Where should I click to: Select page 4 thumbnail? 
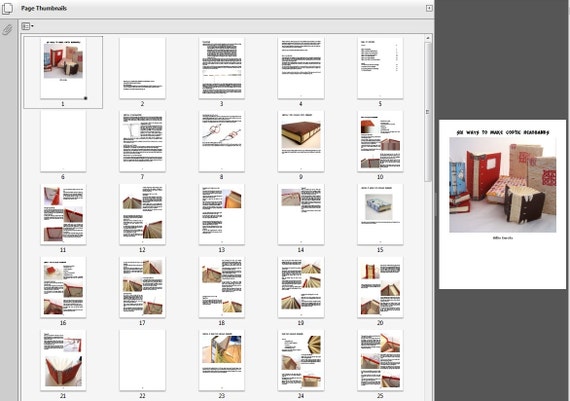(x=301, y=68)
